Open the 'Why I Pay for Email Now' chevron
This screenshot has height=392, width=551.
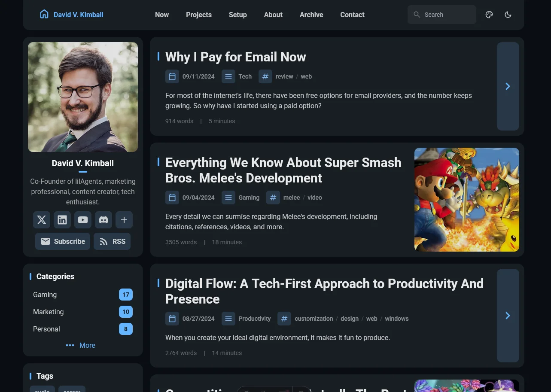tap(508, 86)
